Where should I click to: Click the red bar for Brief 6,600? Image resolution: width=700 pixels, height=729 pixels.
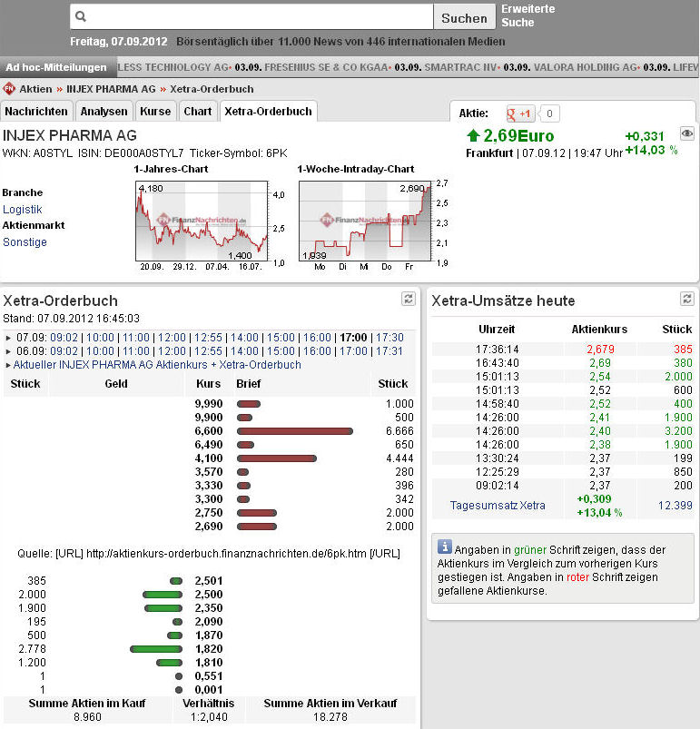(x=295, y=431)
